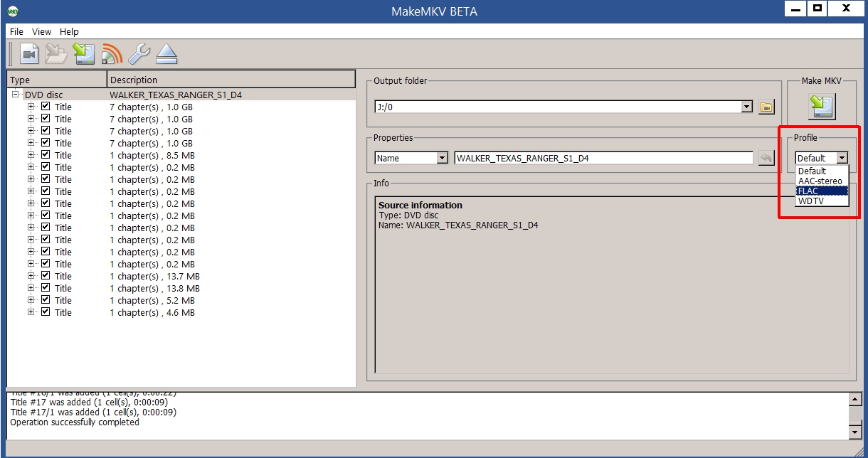Uncheck the 8.5 MB title checkbox

[46, 155]
